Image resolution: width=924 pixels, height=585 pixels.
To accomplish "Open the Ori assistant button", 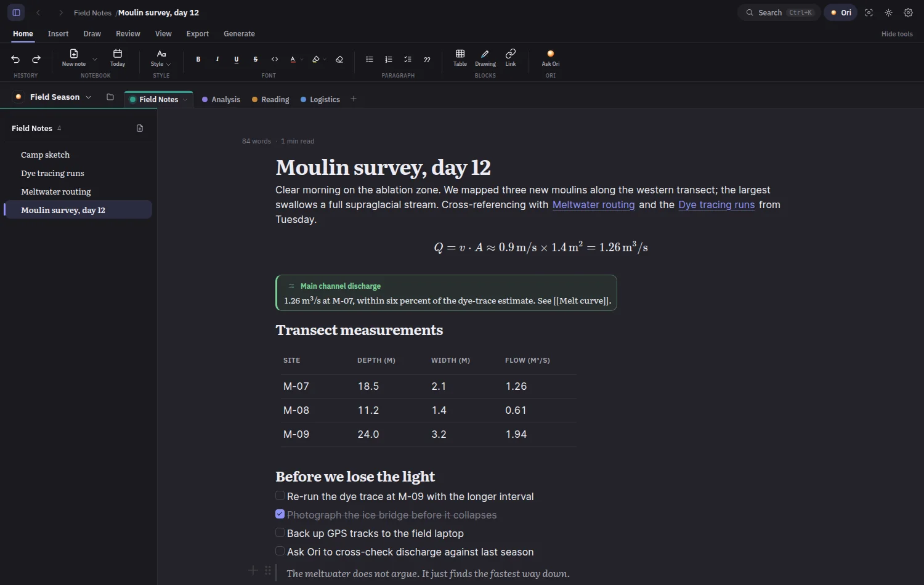I will pyautogui.click(x=841, y=12).
